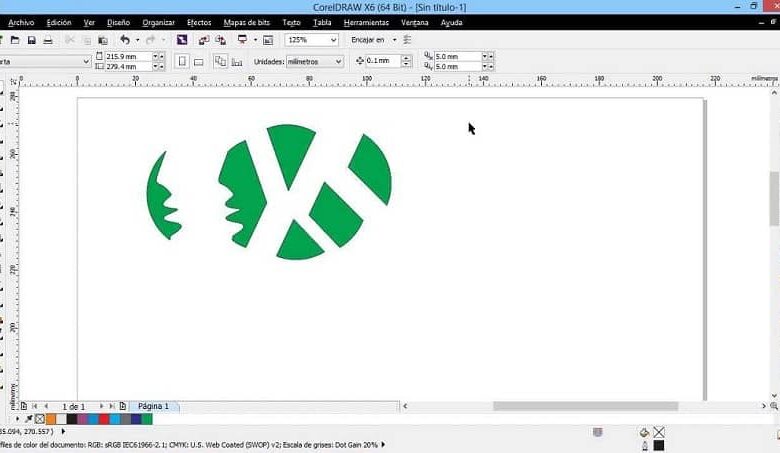Click the Welcome screen icon
Screen dimensions: 780x453
[x=268, y=40]
